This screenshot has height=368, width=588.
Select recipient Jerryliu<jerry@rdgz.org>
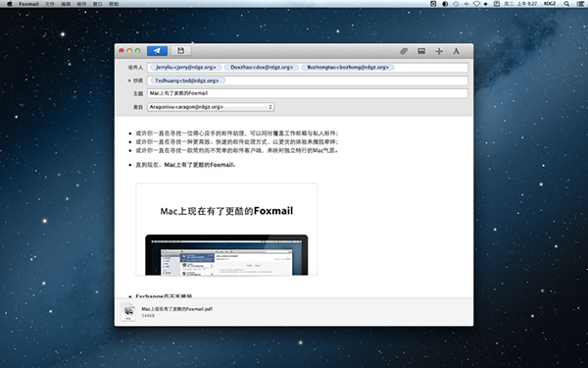coord(185,67)
